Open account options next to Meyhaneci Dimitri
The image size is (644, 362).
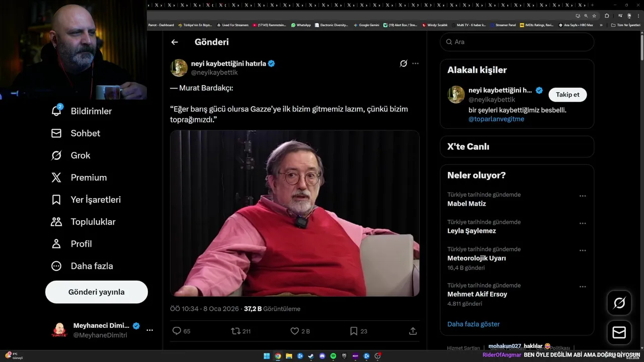click(149, 330)
